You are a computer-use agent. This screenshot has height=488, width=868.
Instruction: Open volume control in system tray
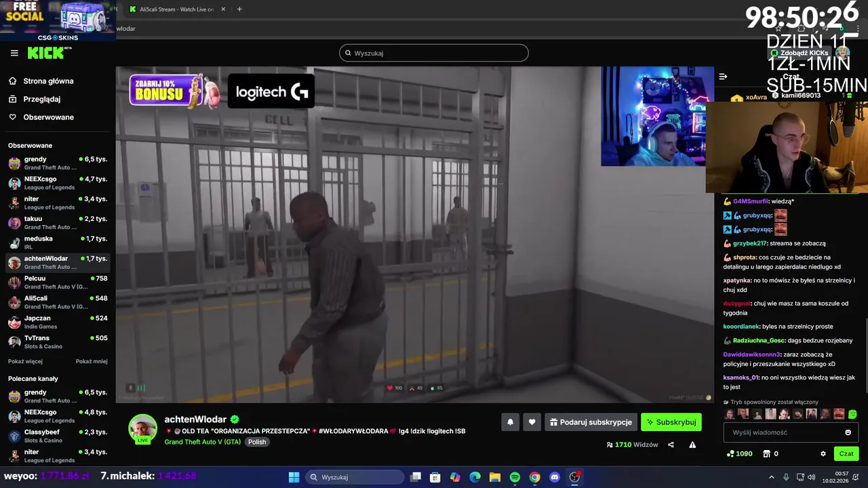point(812,477)
